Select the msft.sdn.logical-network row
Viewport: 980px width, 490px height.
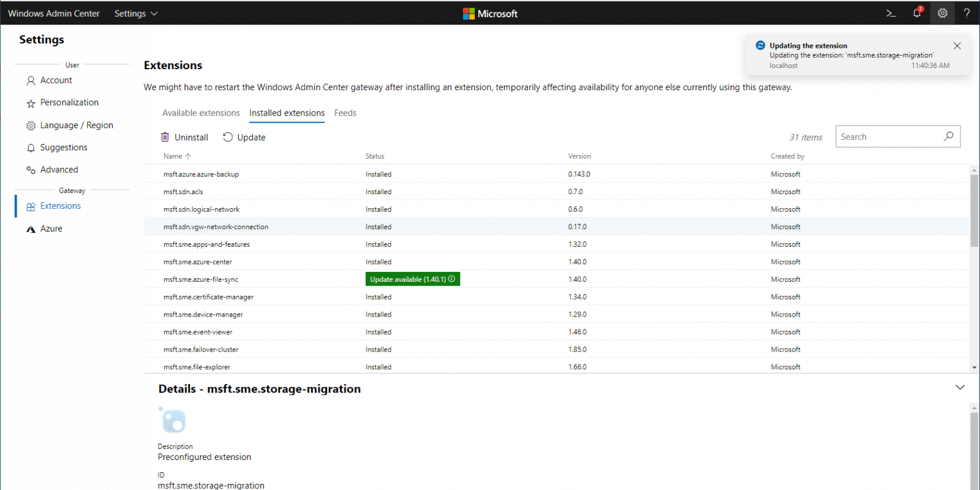click(x=556, y=209)
